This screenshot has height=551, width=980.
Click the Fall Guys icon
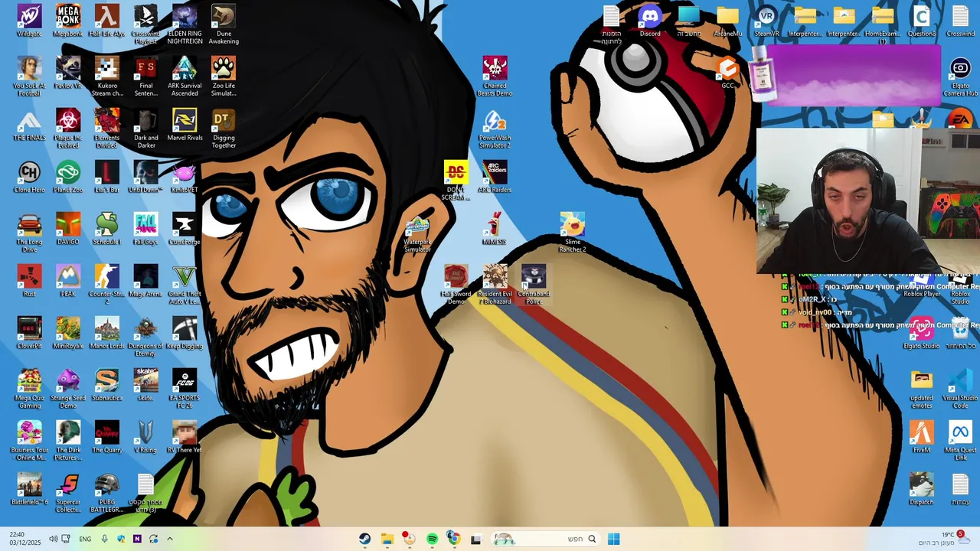click(x=145, y=229)
